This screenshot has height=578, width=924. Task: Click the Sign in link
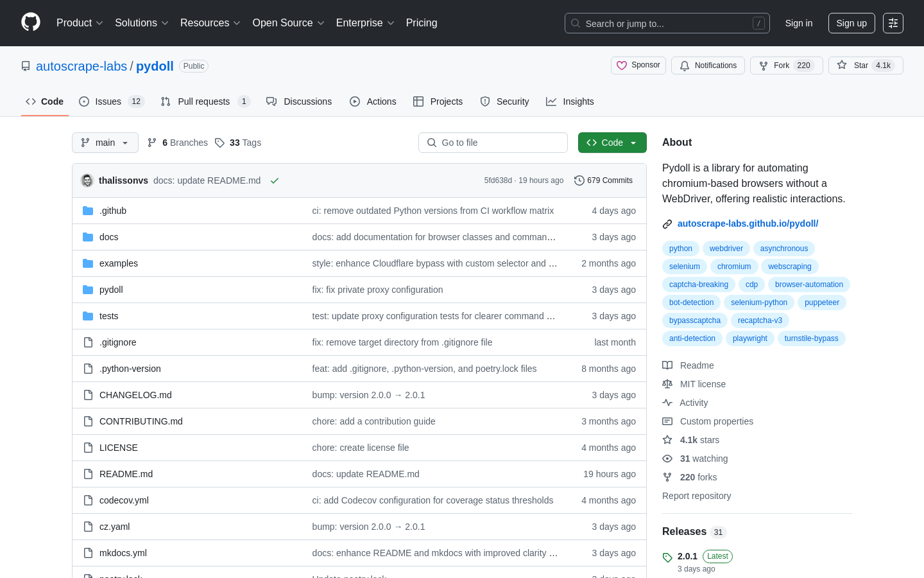click(799, 23)
